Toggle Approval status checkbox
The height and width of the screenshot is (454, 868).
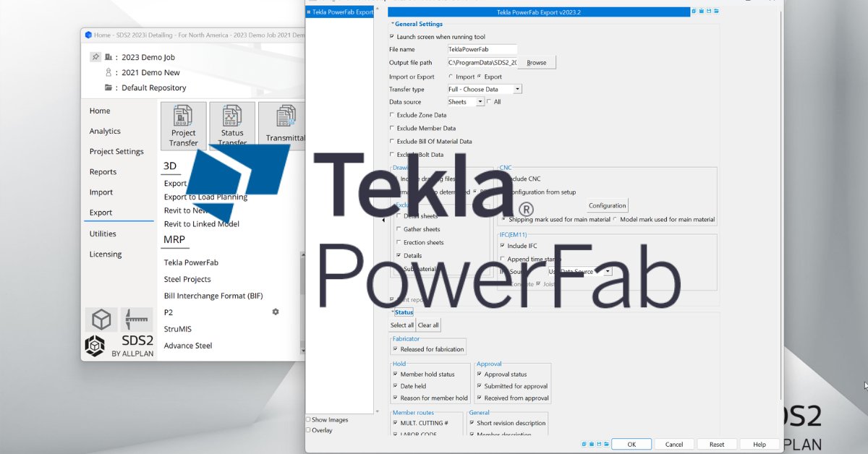(480, 374)
